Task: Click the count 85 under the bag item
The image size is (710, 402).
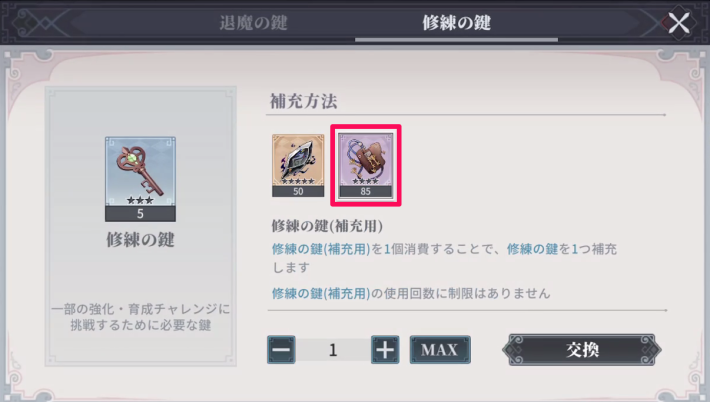Action: (x=365, y=191)
